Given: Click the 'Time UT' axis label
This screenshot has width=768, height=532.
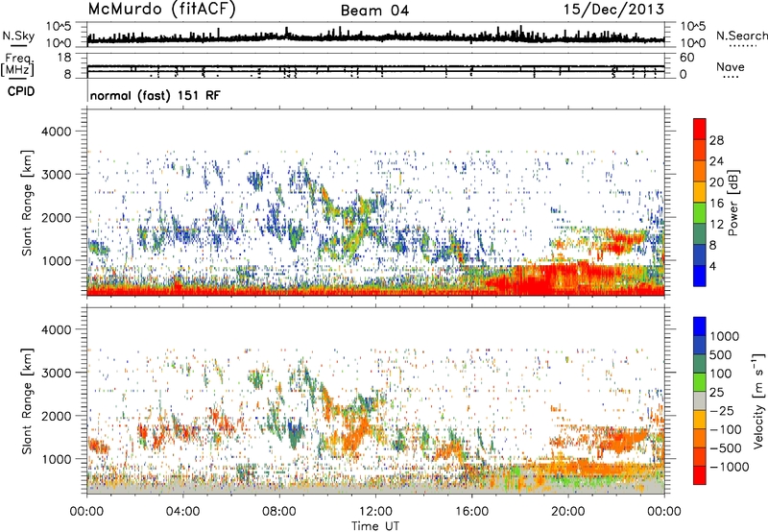Looking at the screenshot, I should 375,526.
